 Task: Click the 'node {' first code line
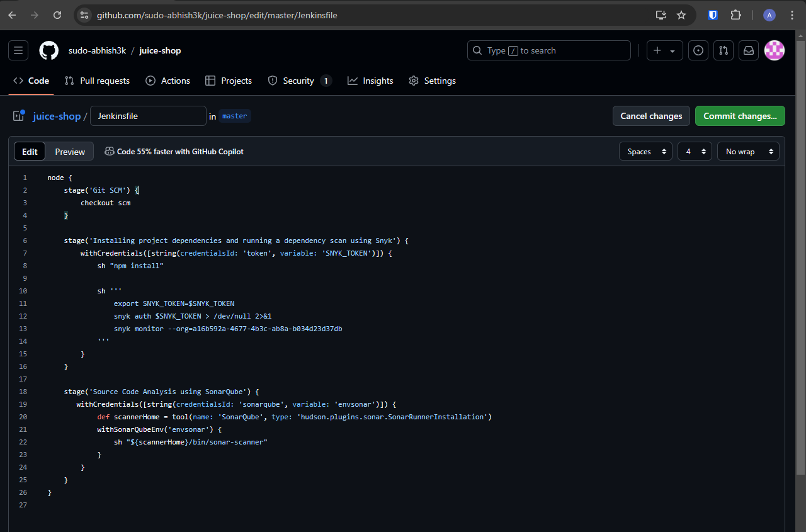pos(60,178)
